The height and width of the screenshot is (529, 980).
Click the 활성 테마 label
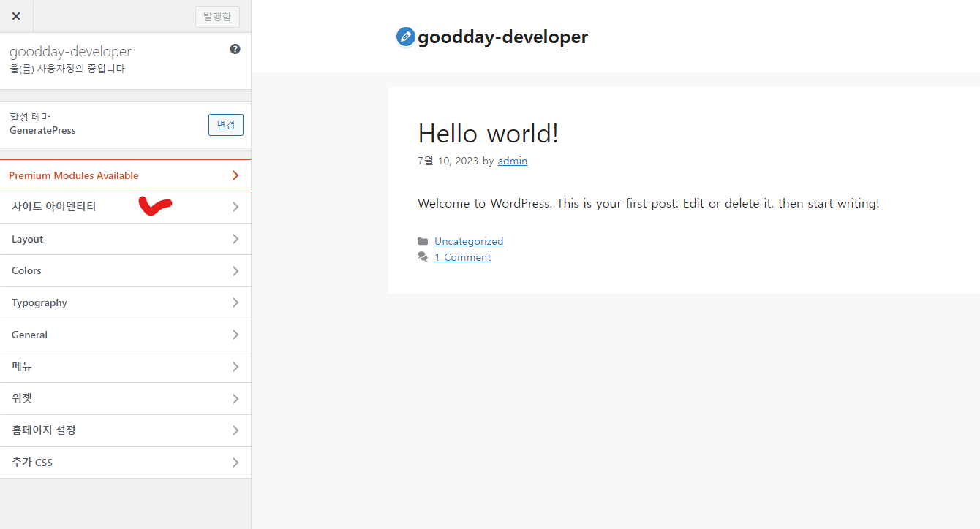click(x=30, y=117)
